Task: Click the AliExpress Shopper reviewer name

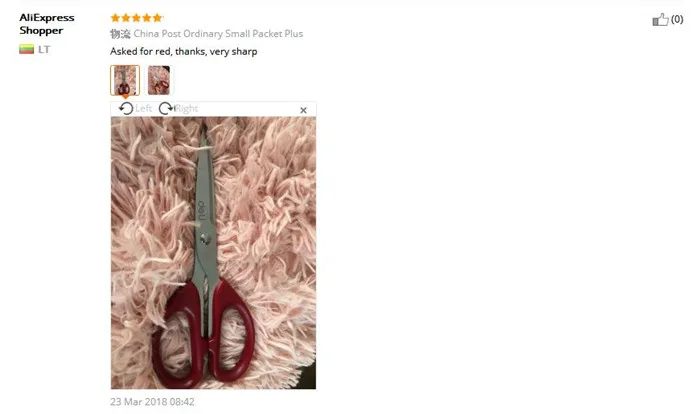Action: point(47,24)
